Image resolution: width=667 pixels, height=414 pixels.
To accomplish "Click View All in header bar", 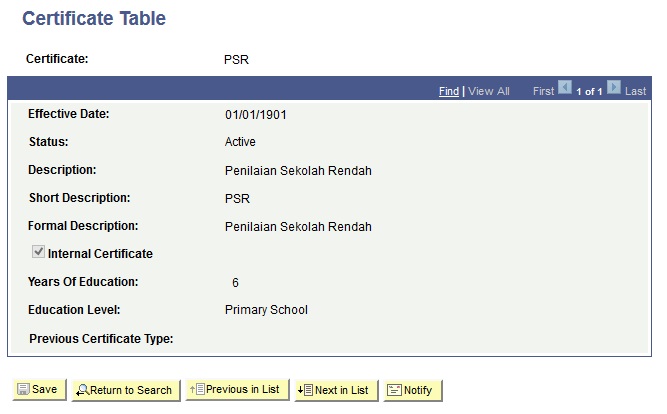I will [489, 91].
